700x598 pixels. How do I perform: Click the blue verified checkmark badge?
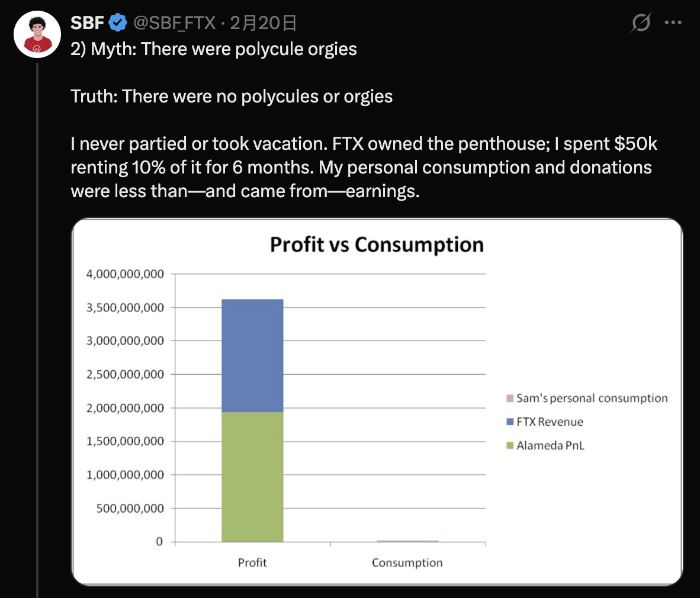pyautogui.click(x=118, y=23)
